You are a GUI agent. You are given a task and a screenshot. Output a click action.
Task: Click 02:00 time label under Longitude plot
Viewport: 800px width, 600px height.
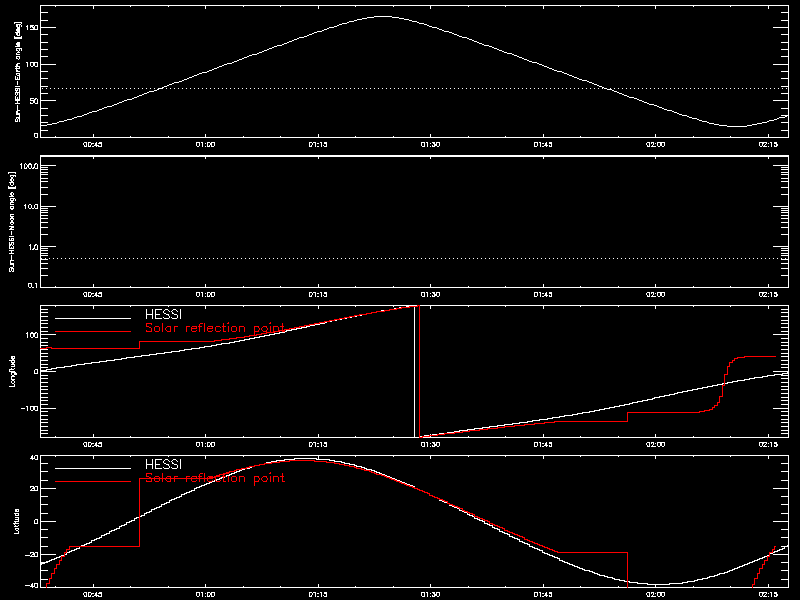click(655, 445)
